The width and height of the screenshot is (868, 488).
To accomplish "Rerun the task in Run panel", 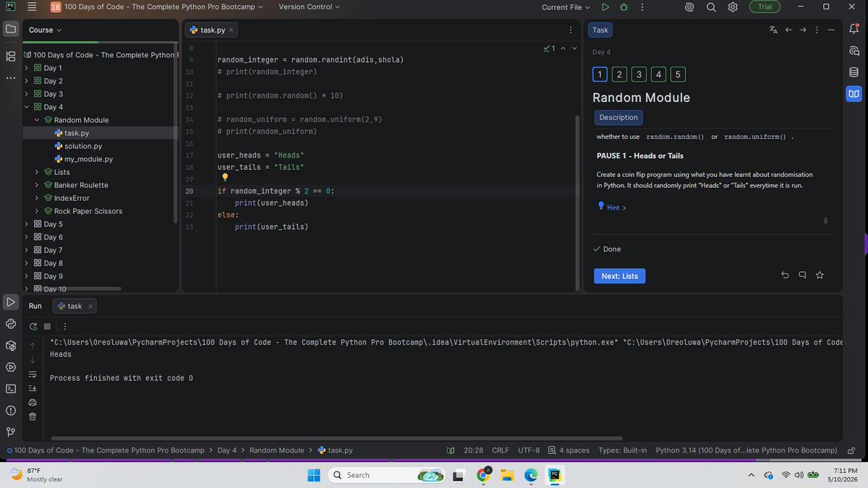I will [33, 326].
